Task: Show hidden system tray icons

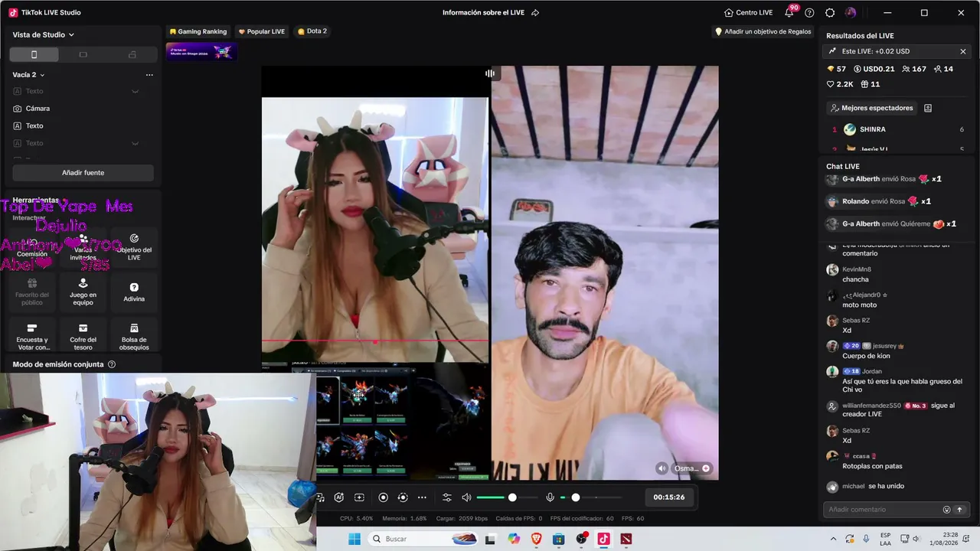Action: tap(834, 539)
